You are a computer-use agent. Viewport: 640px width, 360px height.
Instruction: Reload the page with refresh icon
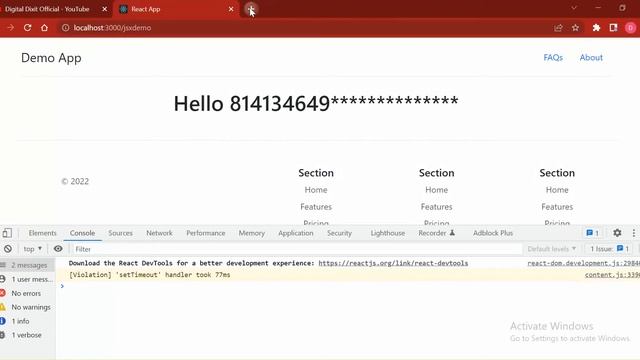(x=27, y=28)
